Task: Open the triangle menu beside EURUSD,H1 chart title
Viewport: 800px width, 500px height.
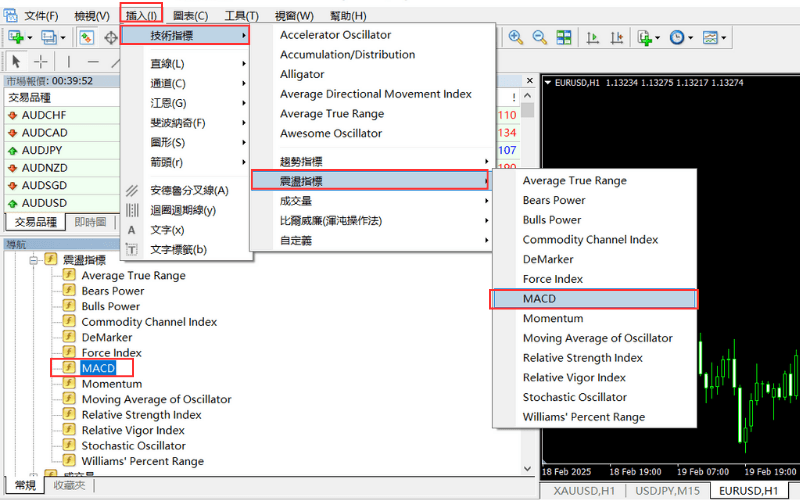Action: coord(548,82)
